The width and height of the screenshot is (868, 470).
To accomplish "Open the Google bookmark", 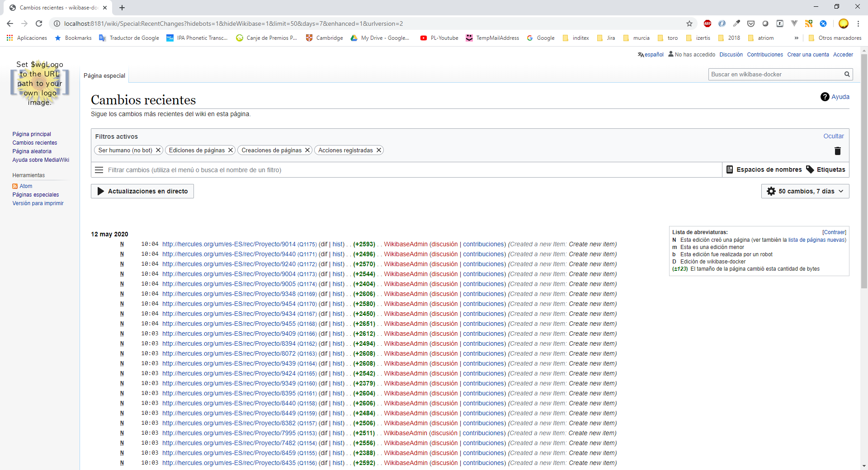I will (x=541, y=38).
